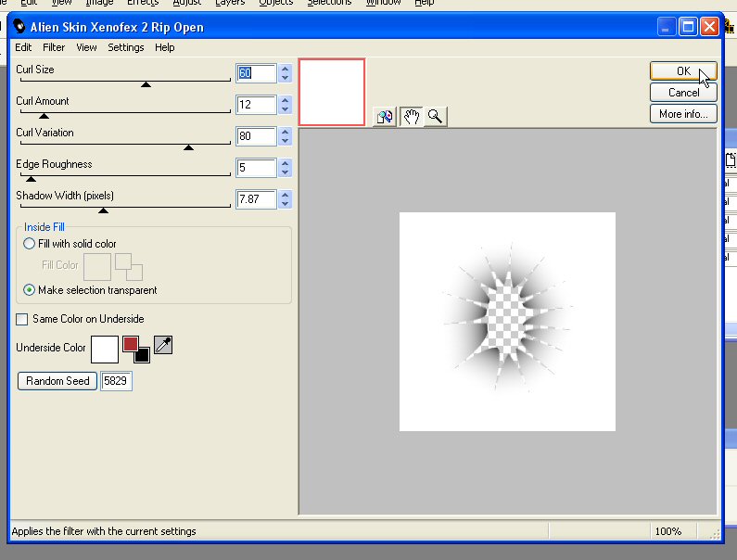Click the Shadow Width value field
This screenshot has width=737, height=560.
coord(256,199)
